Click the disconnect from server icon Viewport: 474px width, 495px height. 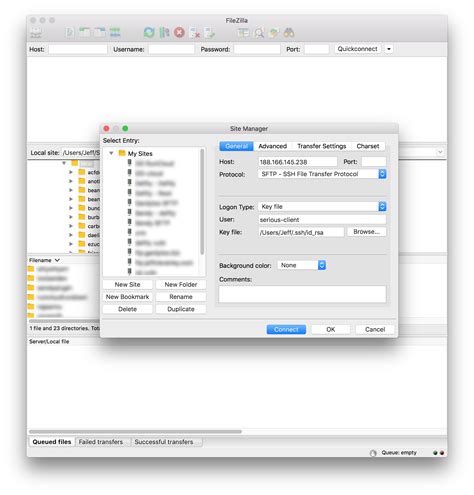coord(194,33)
